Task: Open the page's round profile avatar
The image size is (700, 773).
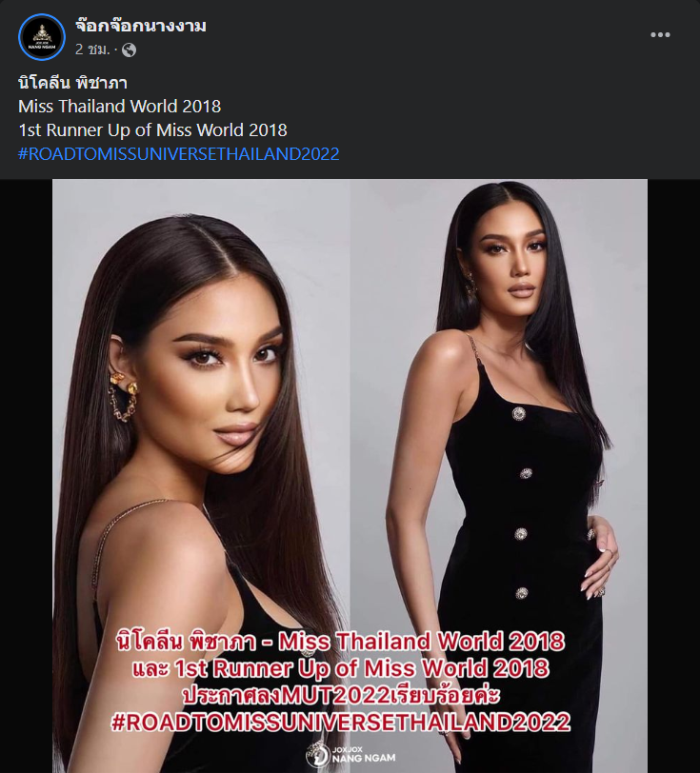Action: [x=42, y=37]
